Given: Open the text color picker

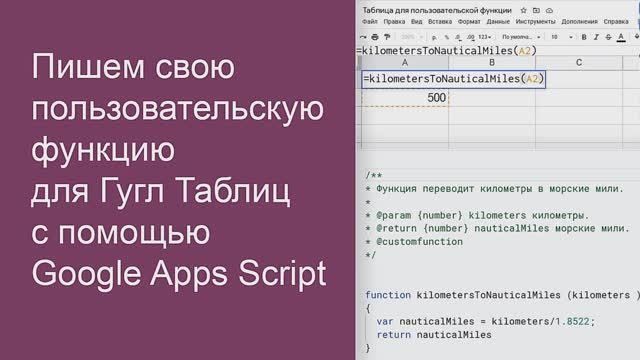Looking at the screenshot, I should click(621, 37).
